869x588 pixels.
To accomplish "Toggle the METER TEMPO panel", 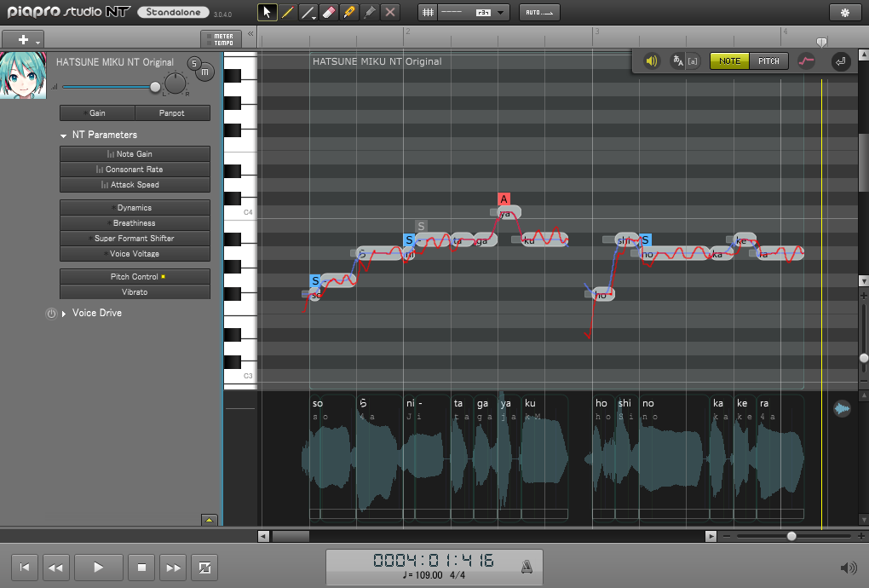I will (222, 39).
